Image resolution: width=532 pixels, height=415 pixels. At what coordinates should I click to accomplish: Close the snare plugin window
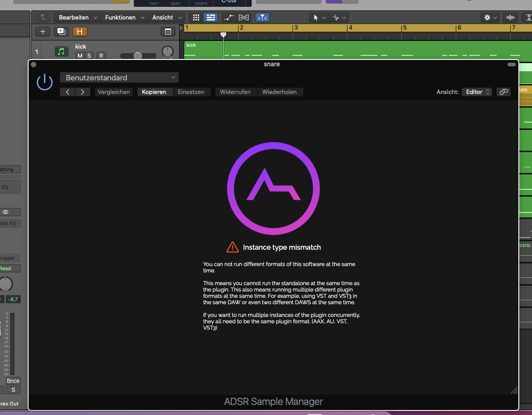pos(34,64)
